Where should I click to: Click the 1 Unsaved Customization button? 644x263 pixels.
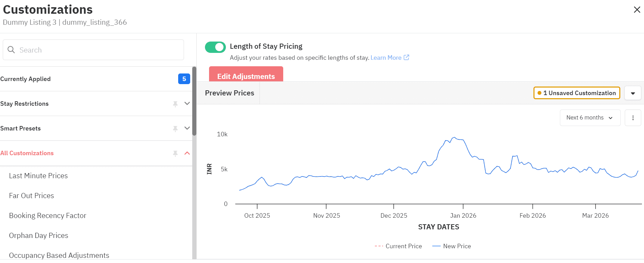(x=576, y=93)
